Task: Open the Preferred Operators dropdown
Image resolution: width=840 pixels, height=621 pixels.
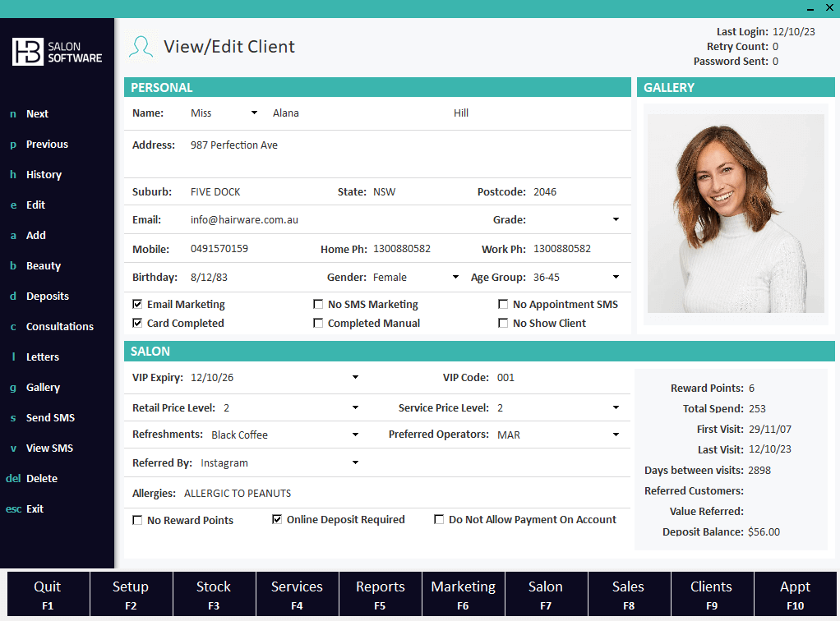Action: click(x=616, y=435)
